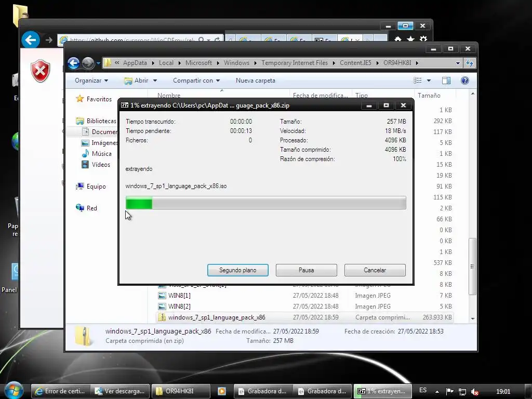Select Temporary Internet Files breadcrumb

[x=295, y=63]
